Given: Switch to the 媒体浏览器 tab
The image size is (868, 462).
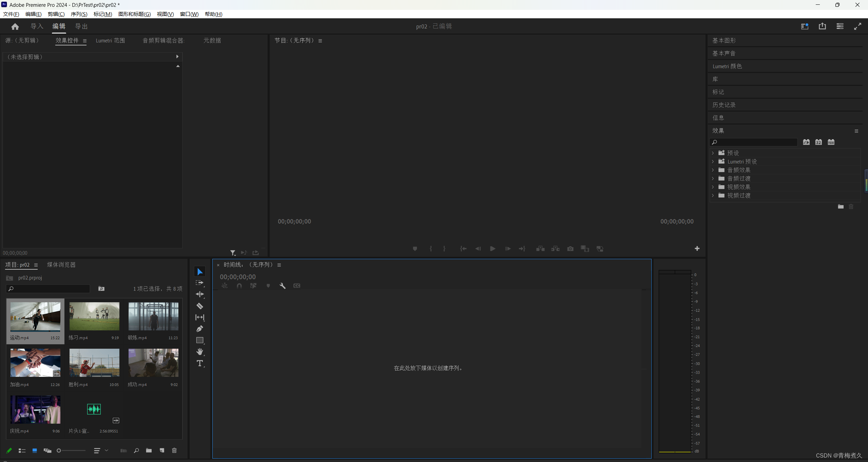Looking at the screenshot, I should (61, 265).
